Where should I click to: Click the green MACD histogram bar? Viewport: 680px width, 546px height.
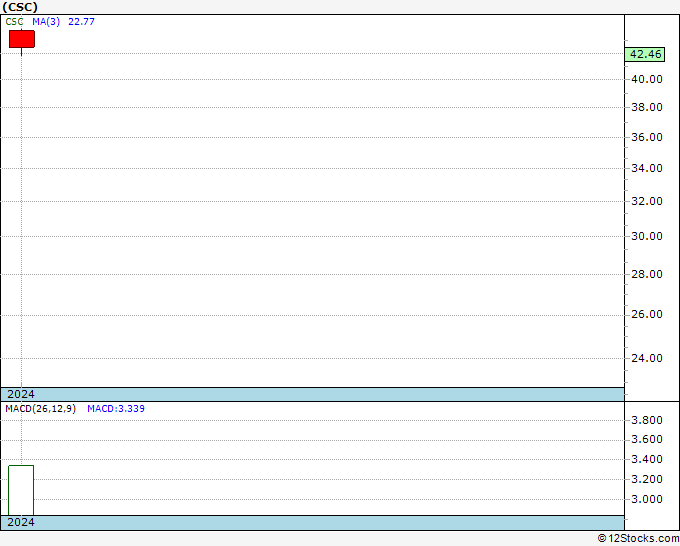pyautogui.click(x=21, y=490)
